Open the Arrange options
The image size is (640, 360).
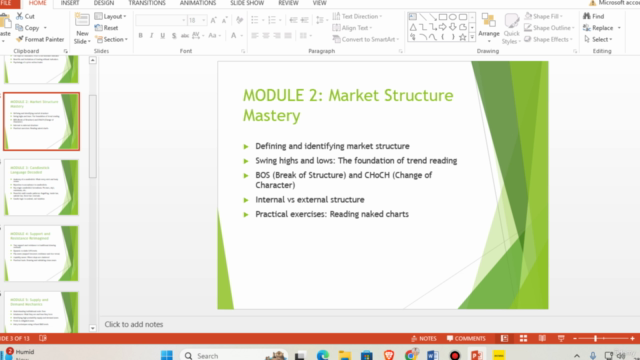[489, 28]
